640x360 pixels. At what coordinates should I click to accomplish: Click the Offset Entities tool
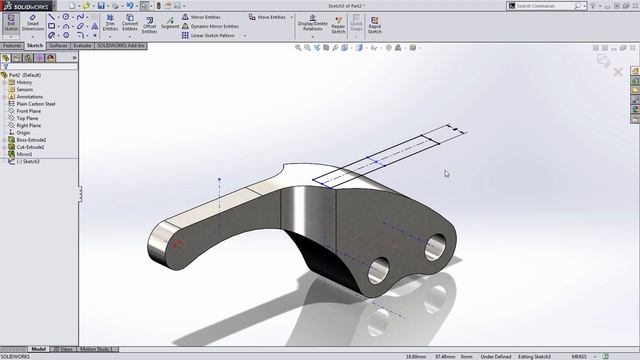coord(149,25)
